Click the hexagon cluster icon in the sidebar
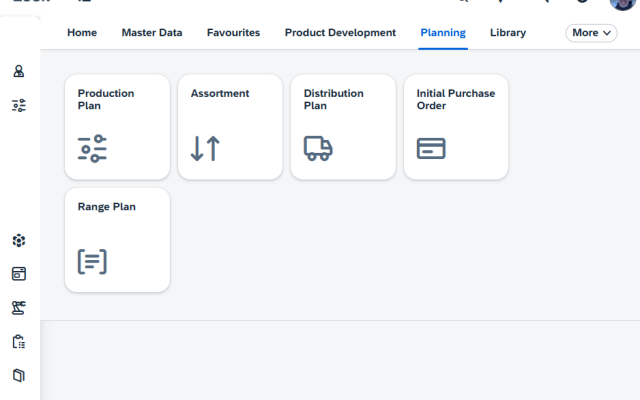640x400 pixels. point(19,240)
